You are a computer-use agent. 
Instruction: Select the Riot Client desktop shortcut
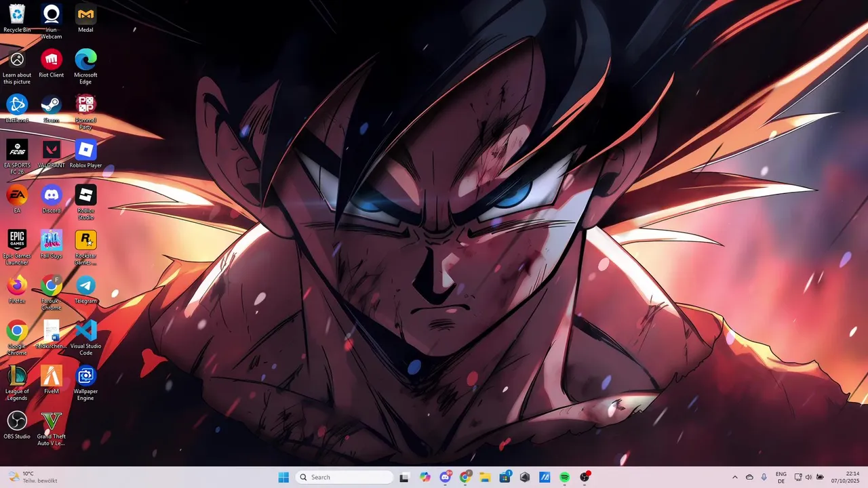(52, 63)
